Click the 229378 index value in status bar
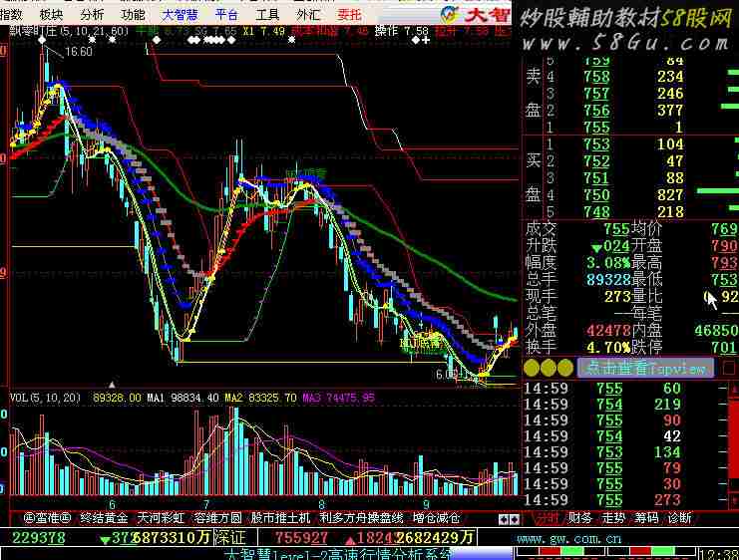739x560 pixels. pos(39,538)
